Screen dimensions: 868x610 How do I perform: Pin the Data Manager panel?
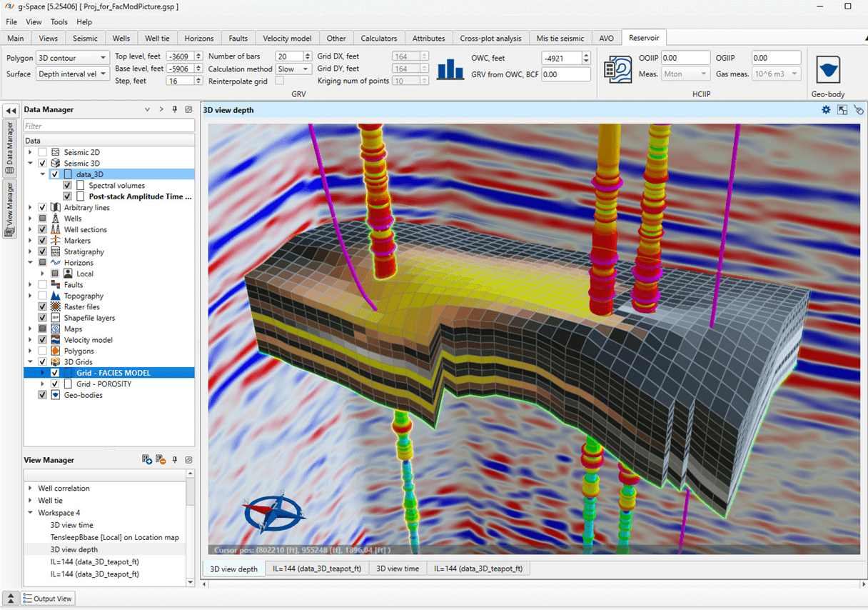tap(175, 109)
